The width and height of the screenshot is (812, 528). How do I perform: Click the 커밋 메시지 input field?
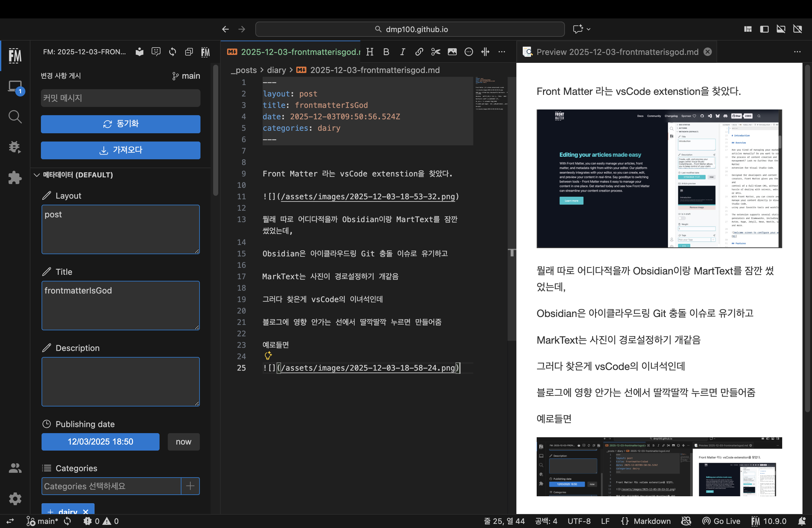point(121,98)
